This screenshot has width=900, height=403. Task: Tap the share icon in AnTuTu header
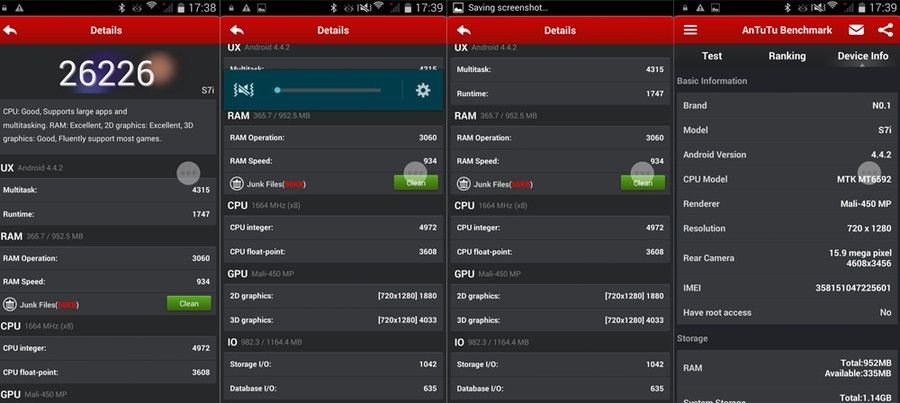(885, 30)
